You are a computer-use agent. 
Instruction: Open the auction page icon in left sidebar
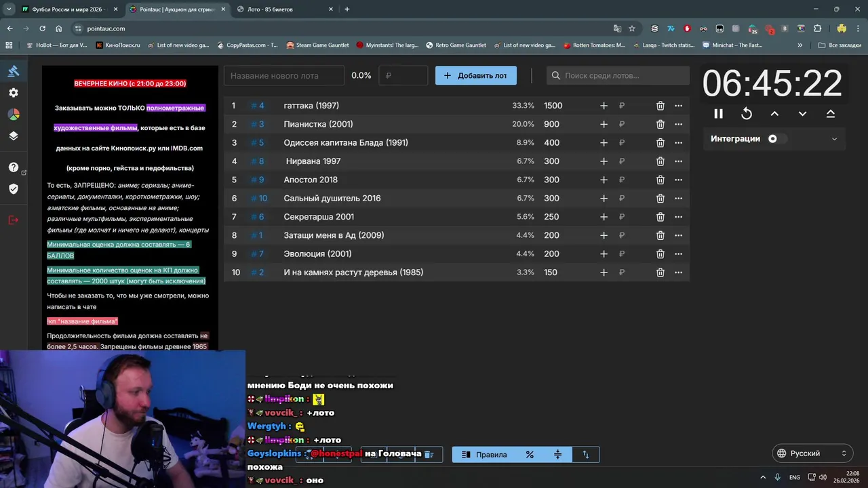pos(14,70)
